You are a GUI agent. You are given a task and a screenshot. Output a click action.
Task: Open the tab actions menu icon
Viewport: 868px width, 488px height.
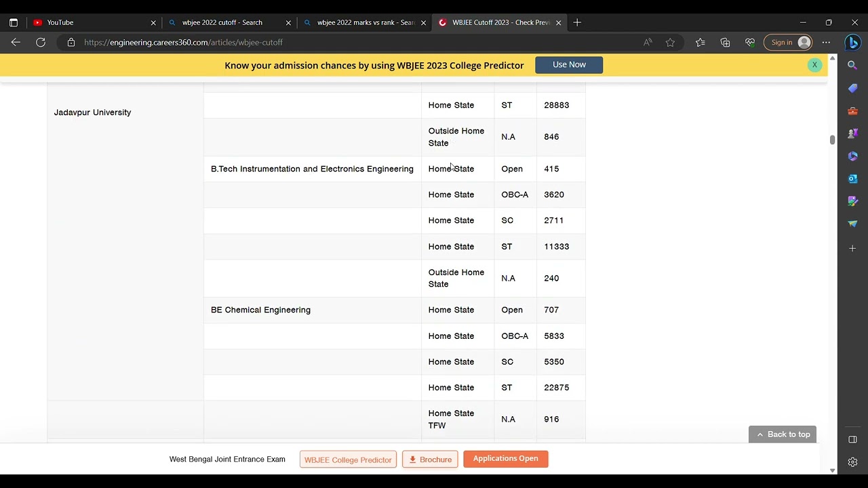pyautogui.click(x=14, y=22)
